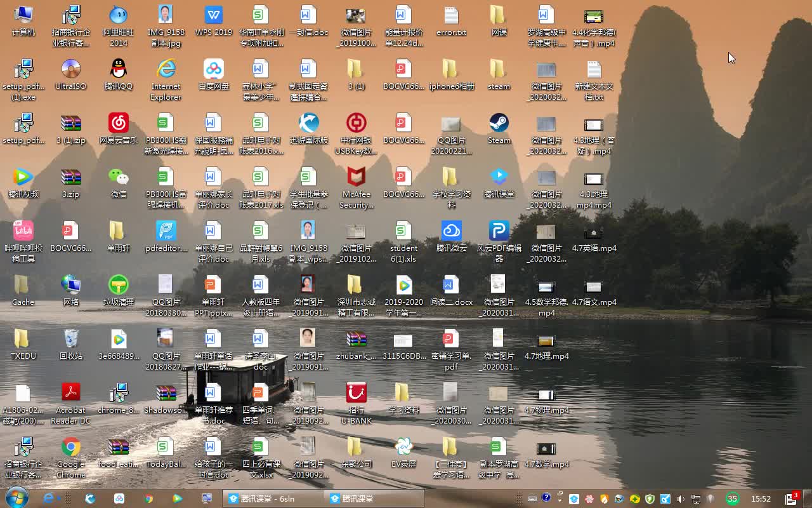Select the 一封信.doc document
The width and height of the screenshot is (812, 508).
click(x=309, y=22)
